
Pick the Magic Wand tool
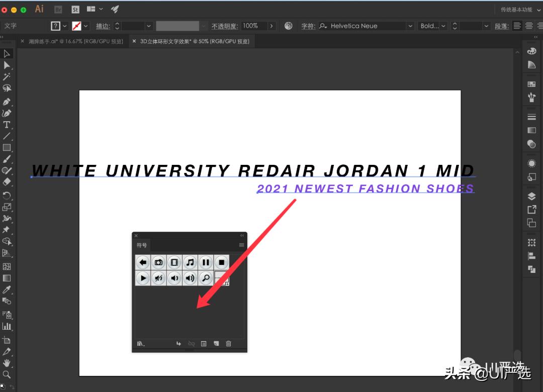click(x=7, y=76)
